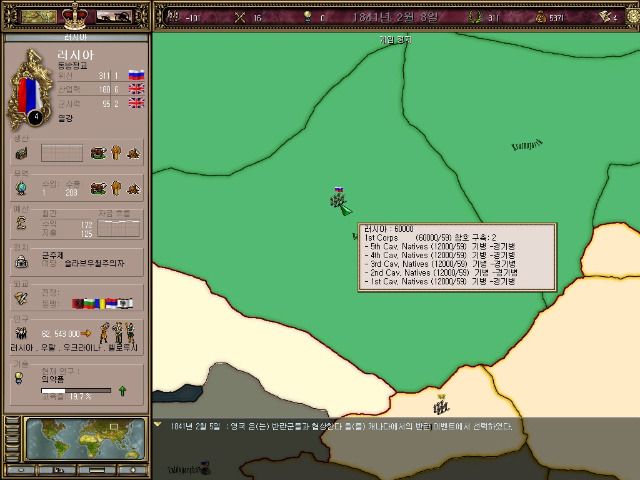Screen dimensions: 640x480
Task: Click the timber pile icon in trade row
Action: pyautogui.click(x=133, y=189)
